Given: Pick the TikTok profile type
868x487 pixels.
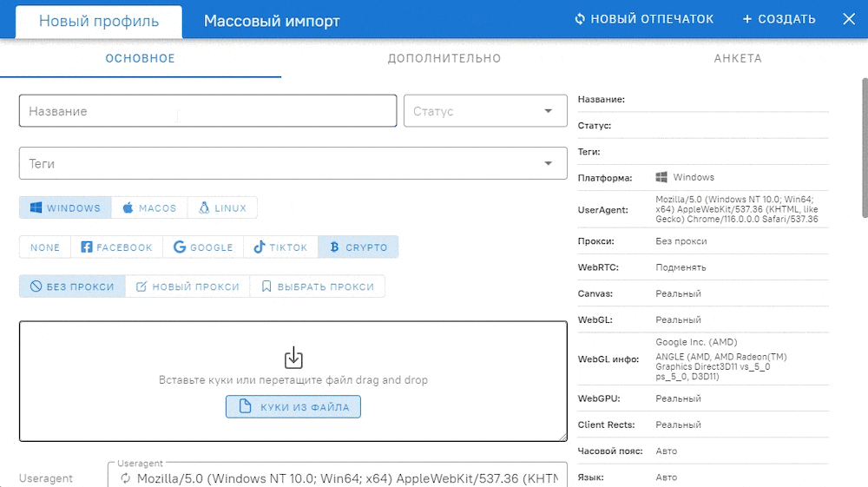Looking at the screenshot, I should (280, 247).
